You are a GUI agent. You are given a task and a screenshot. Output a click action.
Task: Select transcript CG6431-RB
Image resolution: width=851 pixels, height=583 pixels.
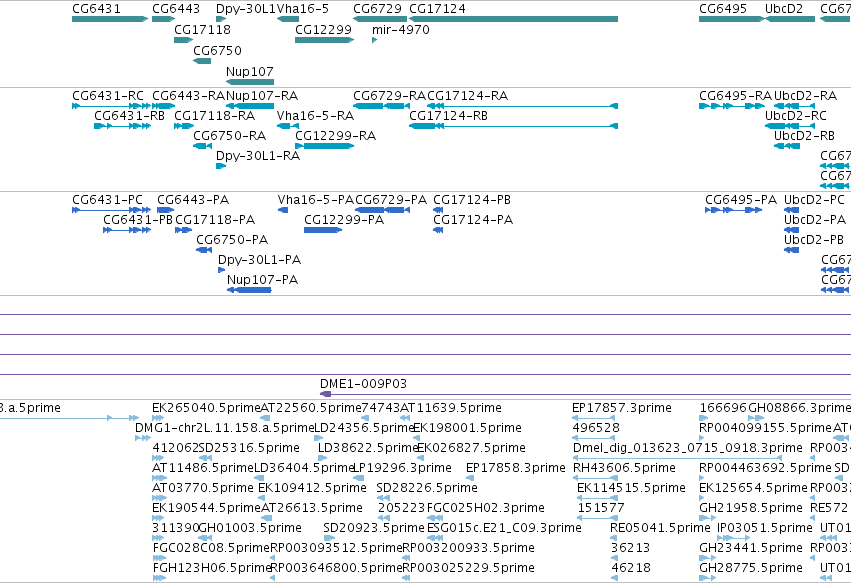click(123, 126)
